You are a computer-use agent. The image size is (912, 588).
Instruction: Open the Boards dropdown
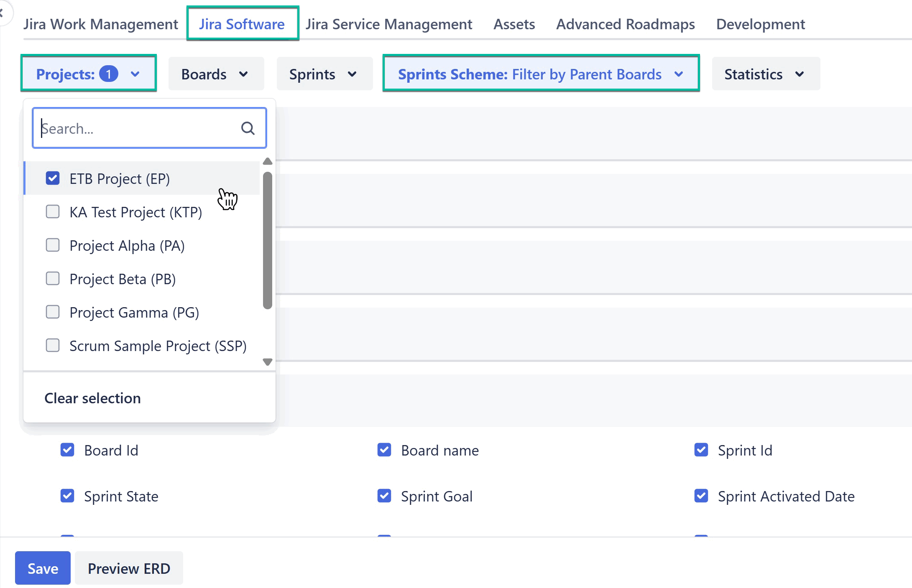[x=216, y=74]
